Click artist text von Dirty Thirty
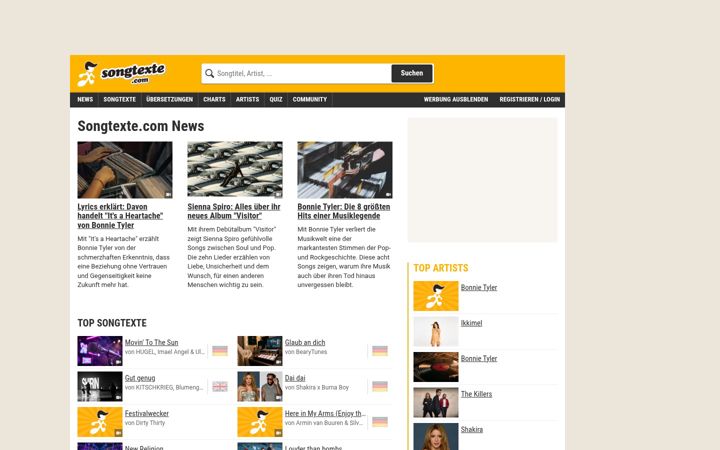Viewport: 720px width, 450px height. pyautogui.click(x=145, y=423)
